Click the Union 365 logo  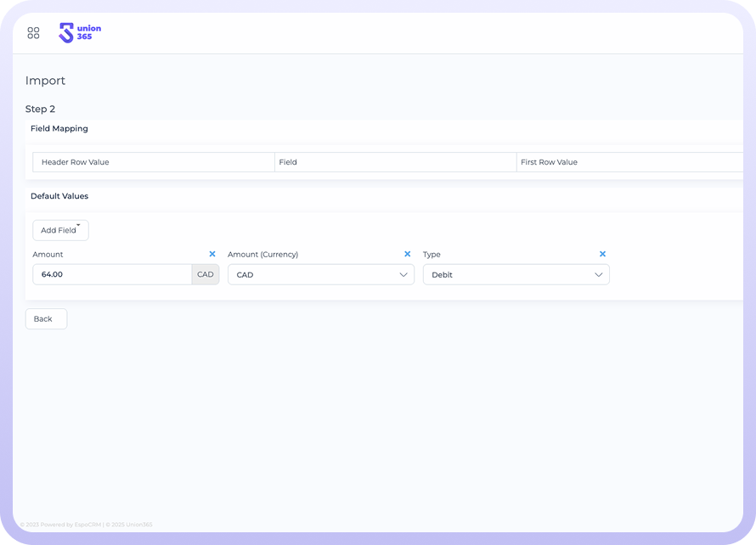[80, 33]
